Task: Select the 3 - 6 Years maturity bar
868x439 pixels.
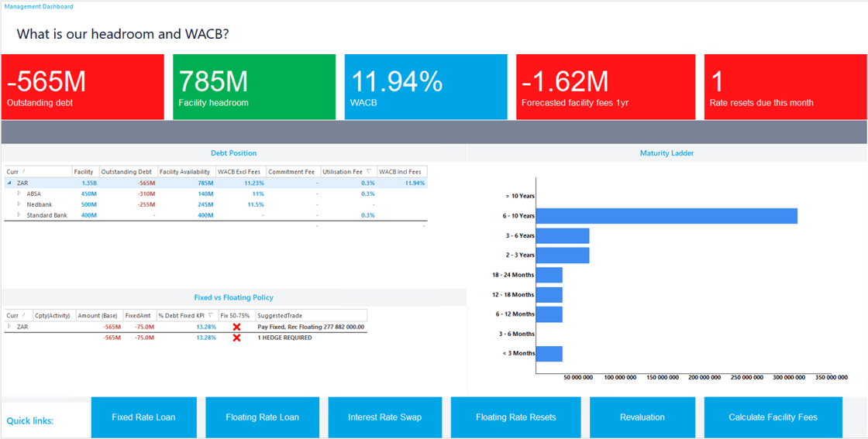Action: (563, 235)
